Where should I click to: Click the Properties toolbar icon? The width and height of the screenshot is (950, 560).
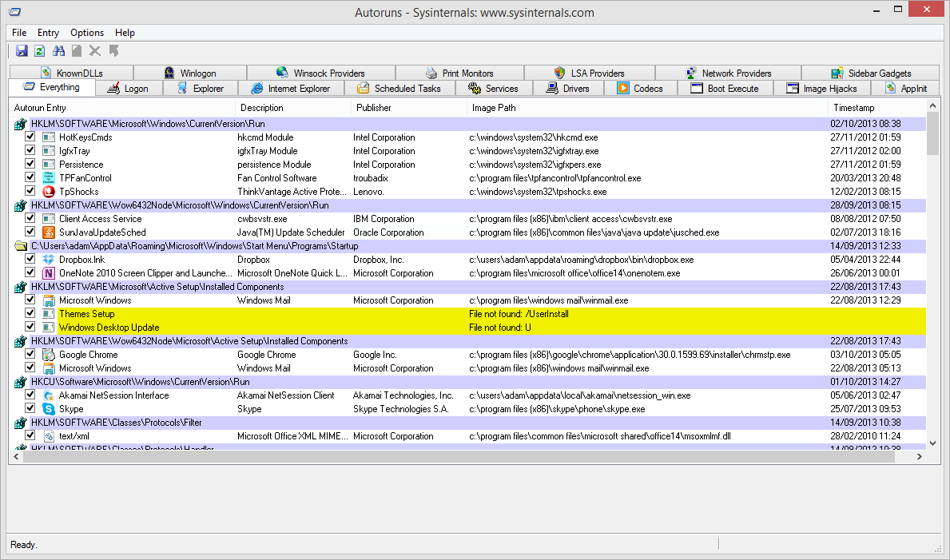pos(77,51)
